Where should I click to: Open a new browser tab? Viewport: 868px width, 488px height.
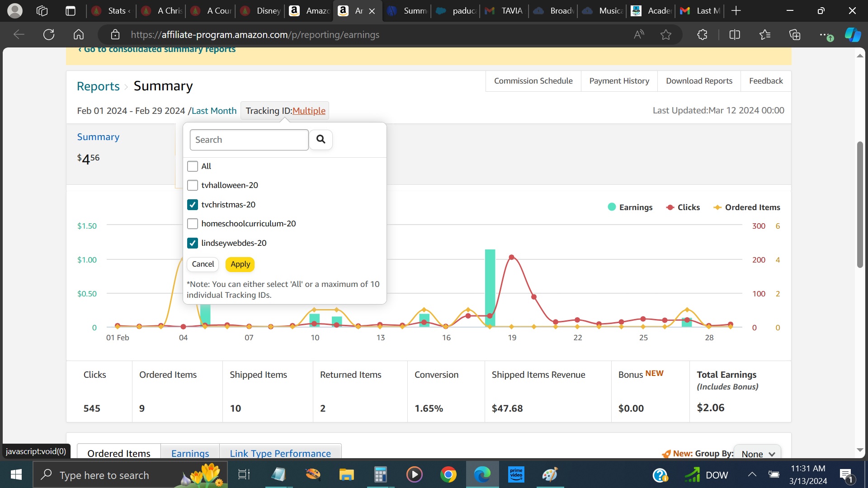click(x=736, y=10)
